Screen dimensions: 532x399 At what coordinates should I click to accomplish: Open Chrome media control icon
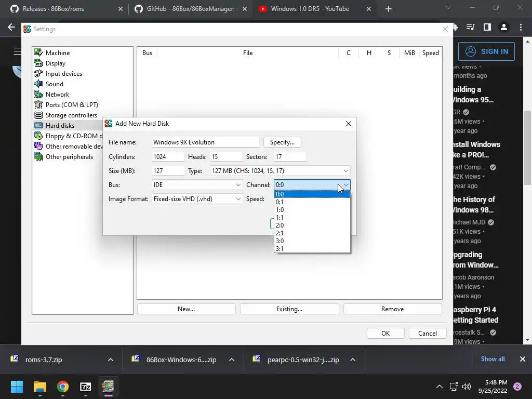[x=471, y=27]
